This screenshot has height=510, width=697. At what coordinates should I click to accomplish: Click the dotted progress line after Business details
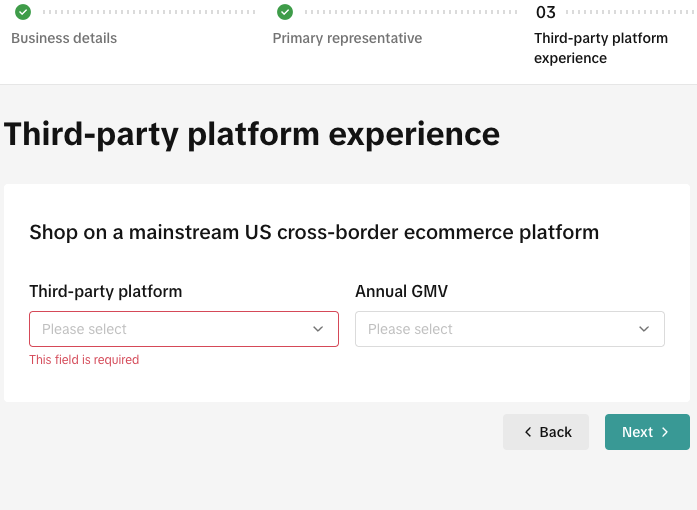coord(150,12)
